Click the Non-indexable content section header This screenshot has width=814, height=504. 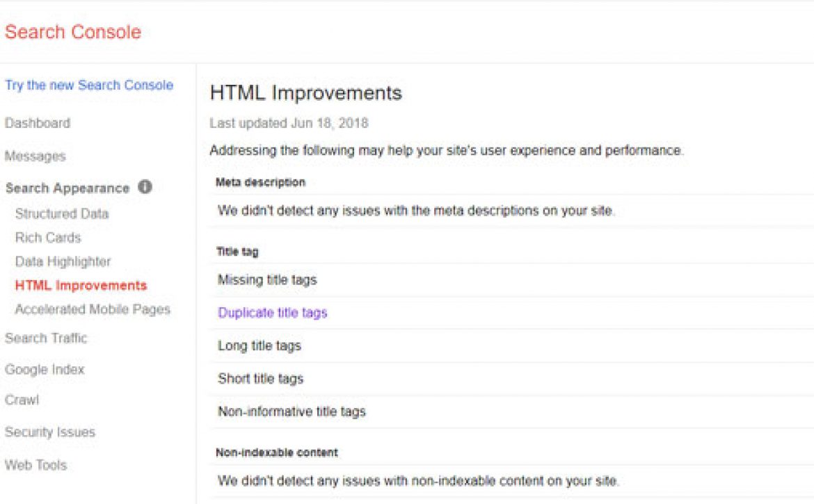click(x=277, y=453)
